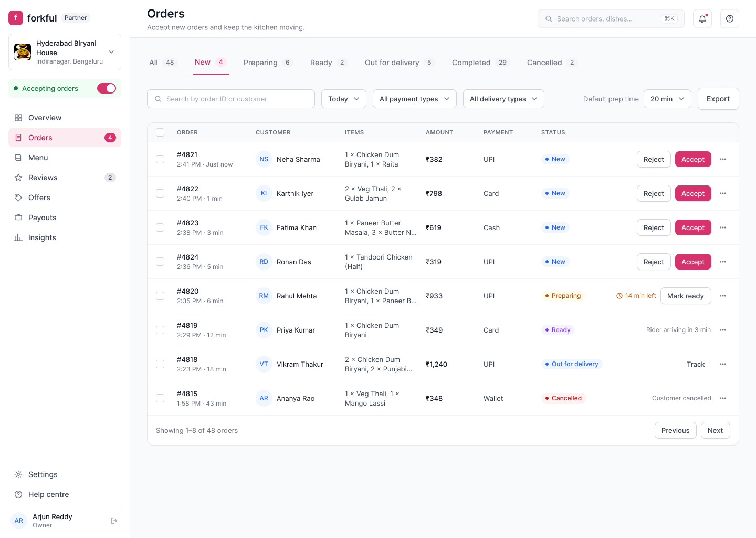Open more options for order #4824
This screenshot has width=756, height=538.
click(x=723, y=262)
